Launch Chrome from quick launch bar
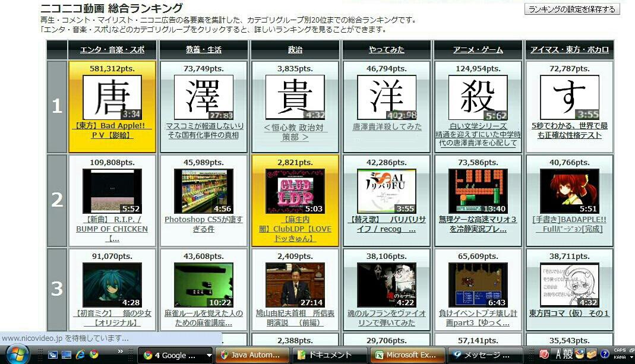The height and width of the screenshot is (364, 635). (x=94, y=354)
